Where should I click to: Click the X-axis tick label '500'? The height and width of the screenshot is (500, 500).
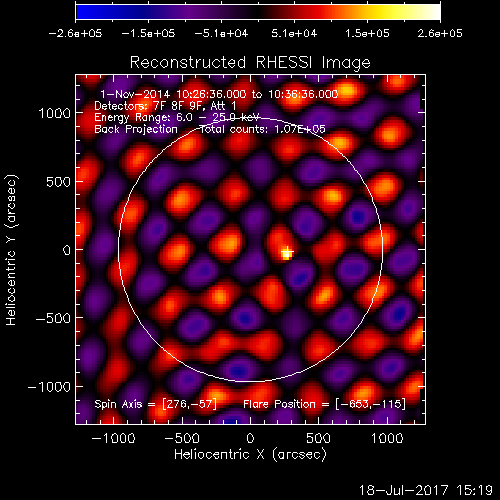318,438
